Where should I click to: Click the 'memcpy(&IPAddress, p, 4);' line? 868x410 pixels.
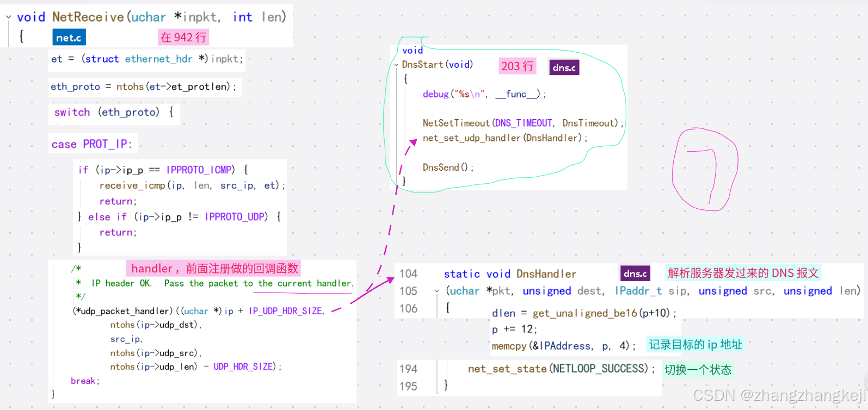563,346
